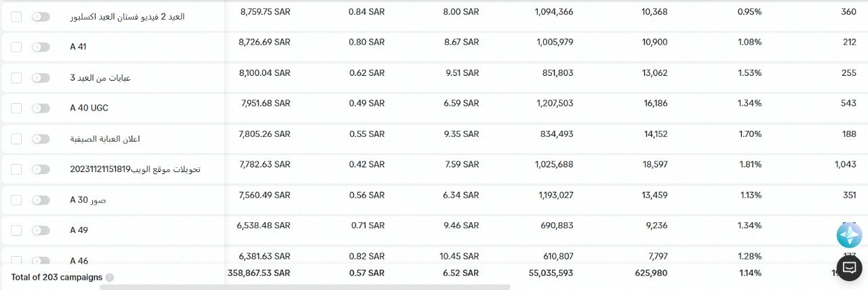Open the campaign named A 41

click(x=78, y=47)
